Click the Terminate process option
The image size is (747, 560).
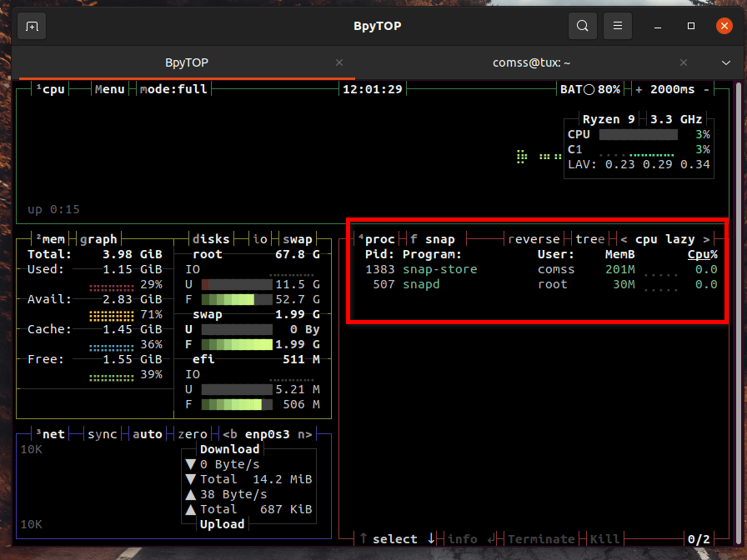pos(541,539)
